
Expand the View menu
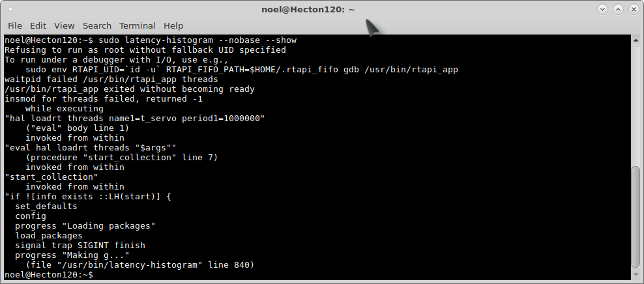pos(64,25)
